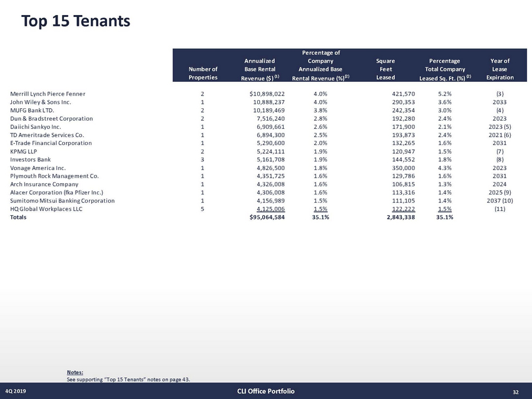Select the HQ Global Workplaces LLC label
This screenshot has height=399, width=532.
point(46,209)
